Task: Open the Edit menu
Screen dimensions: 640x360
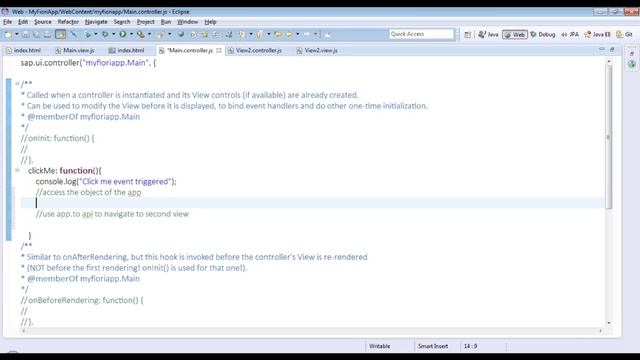Action: click(x=23, y=22)
